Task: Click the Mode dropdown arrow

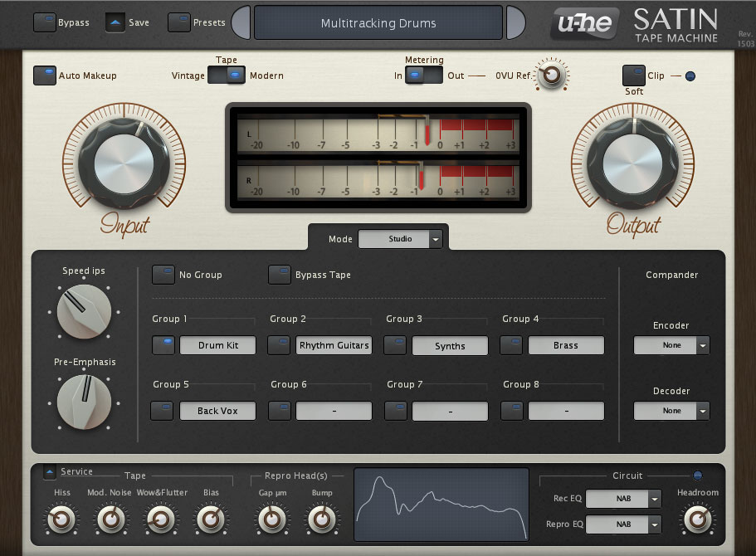Action: point(436,239)
